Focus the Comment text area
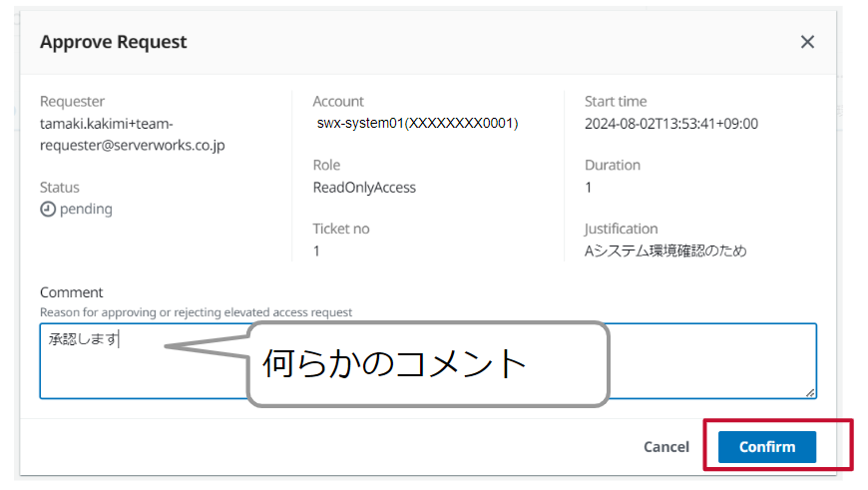This screenshot has height=490, width=868. coord(428,361)
